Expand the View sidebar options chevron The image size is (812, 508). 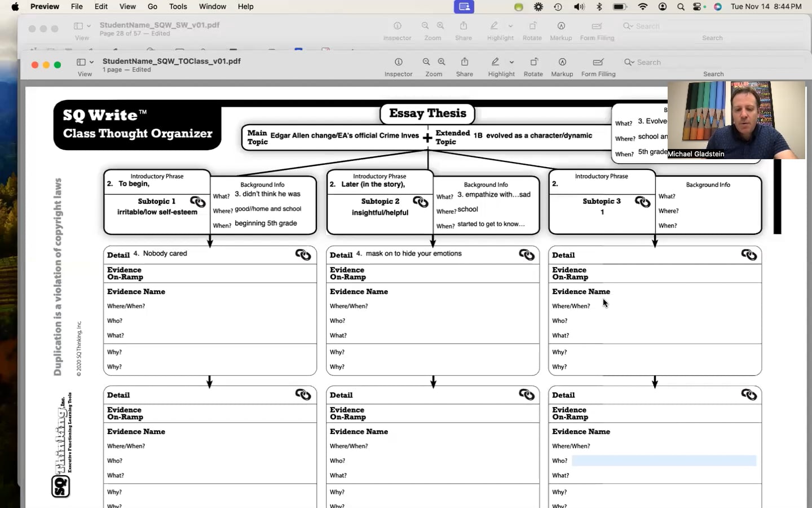tap(91, 62)
